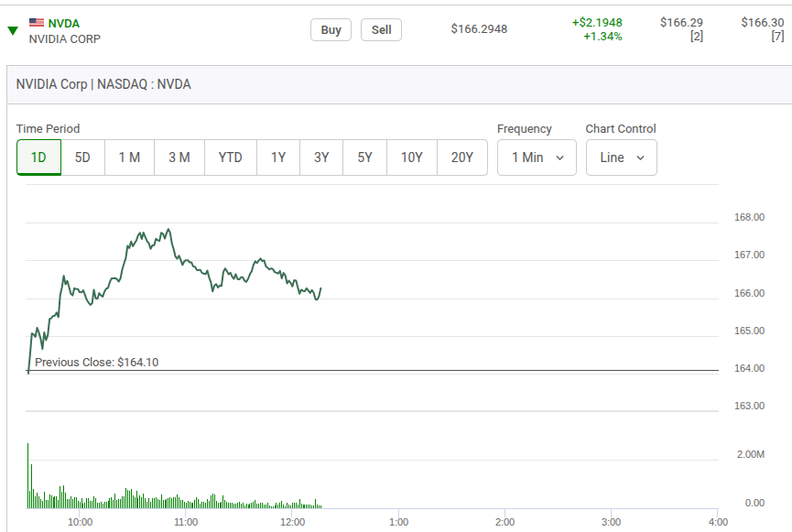
Task: Click the tallest opening volume bar
Action: 27,475
